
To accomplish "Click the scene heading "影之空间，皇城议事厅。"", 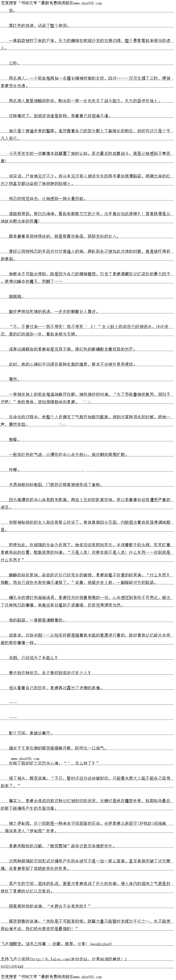I will click(31, 733).
